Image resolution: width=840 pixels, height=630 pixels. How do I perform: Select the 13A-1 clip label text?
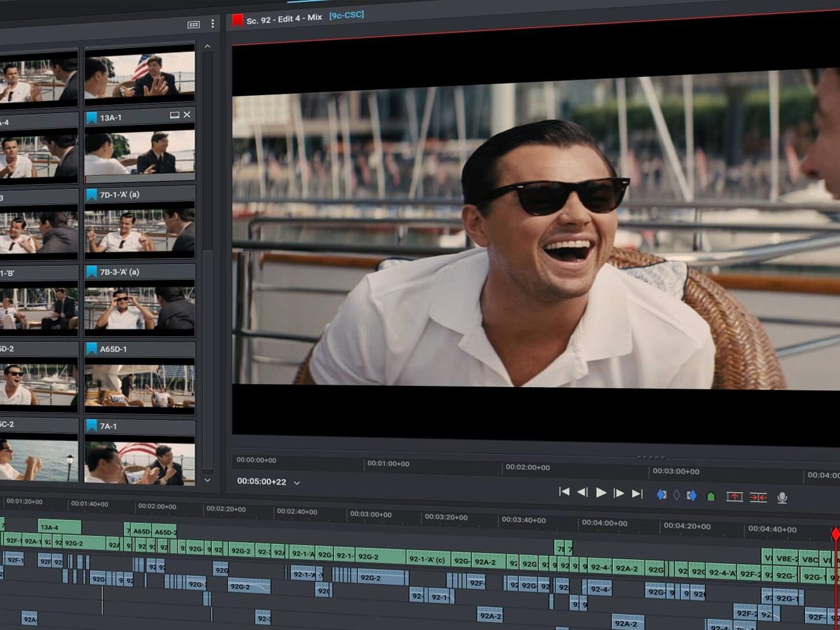click(110, 117)
